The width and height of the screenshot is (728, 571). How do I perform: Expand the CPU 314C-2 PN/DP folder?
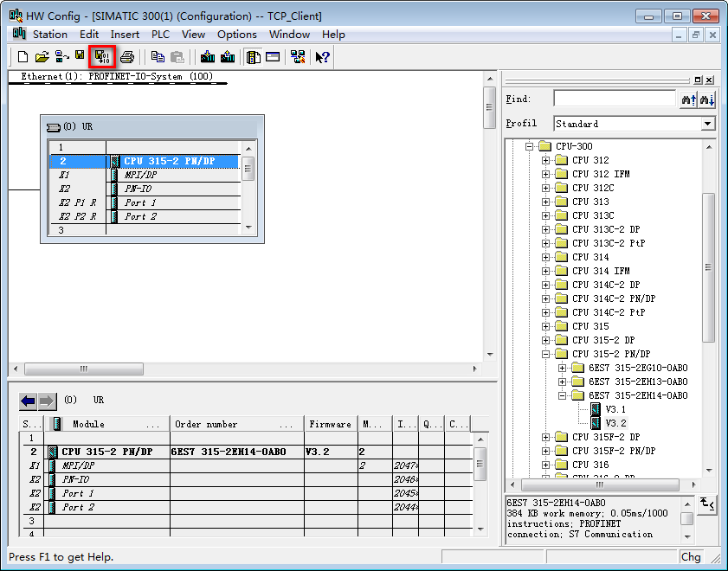click(546, 298)
